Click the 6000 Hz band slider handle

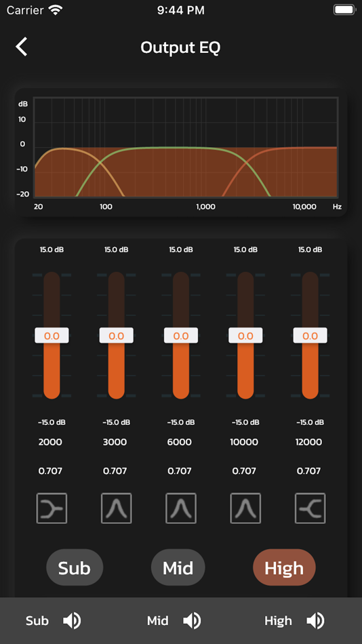(x=181, y=336)
